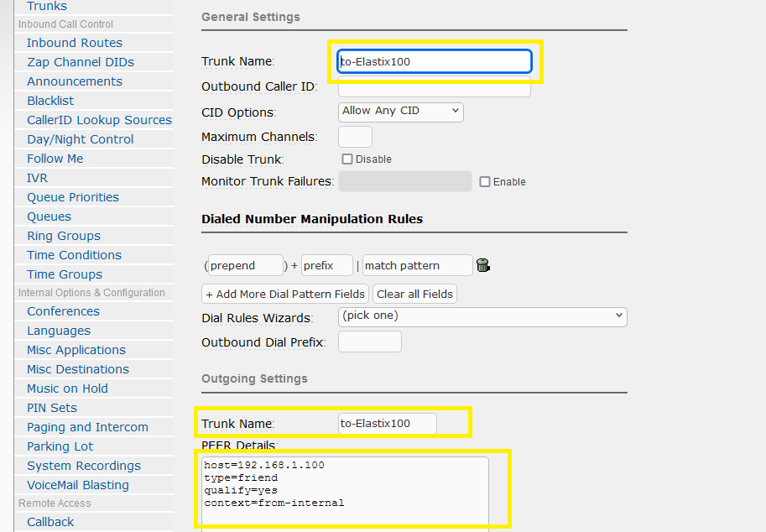Click the prepend dial pattern field
The width and height of the screenshot is (766, 532).
(245, 265)
